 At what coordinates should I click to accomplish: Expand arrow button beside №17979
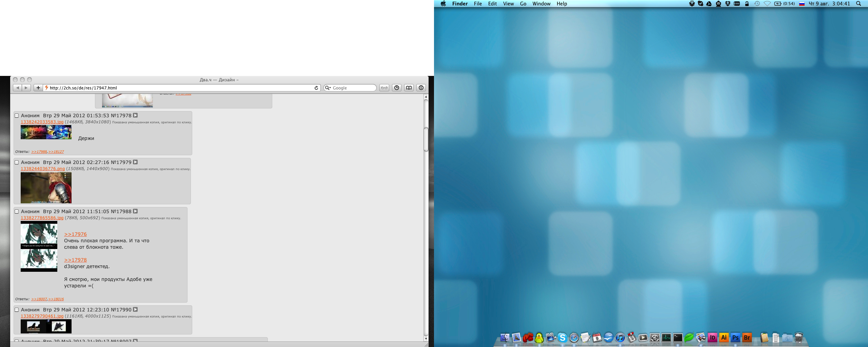click(135, 162)
